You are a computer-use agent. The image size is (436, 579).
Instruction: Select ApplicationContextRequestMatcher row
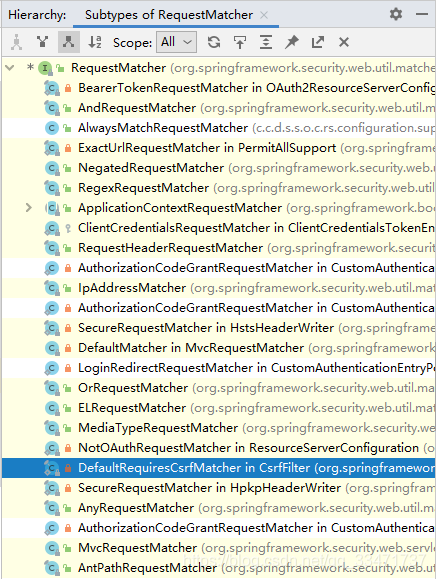click(x=219, y=208)
